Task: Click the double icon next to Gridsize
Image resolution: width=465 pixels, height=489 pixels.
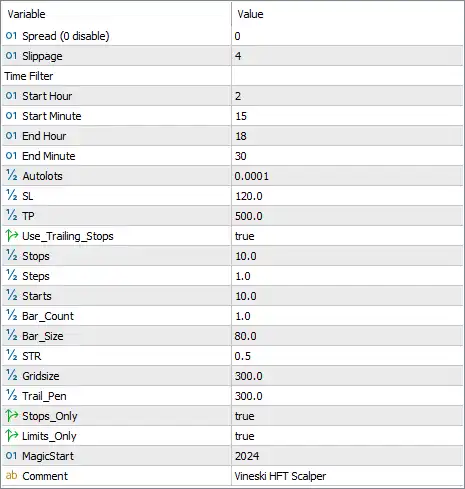Action: click(12, 376)
